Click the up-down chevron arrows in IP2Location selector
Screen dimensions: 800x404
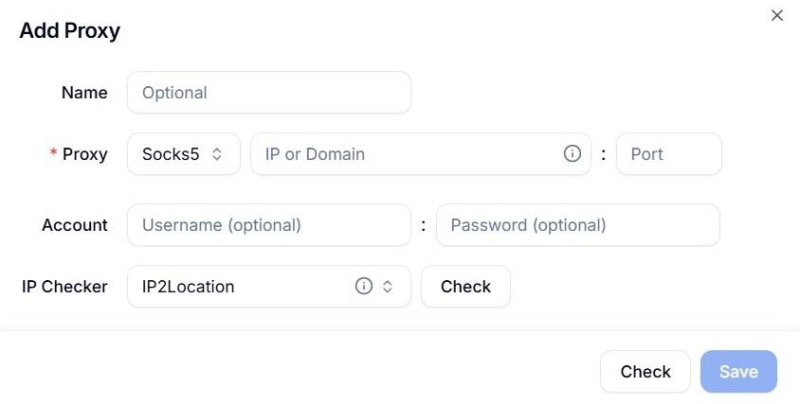click(387, 287)
